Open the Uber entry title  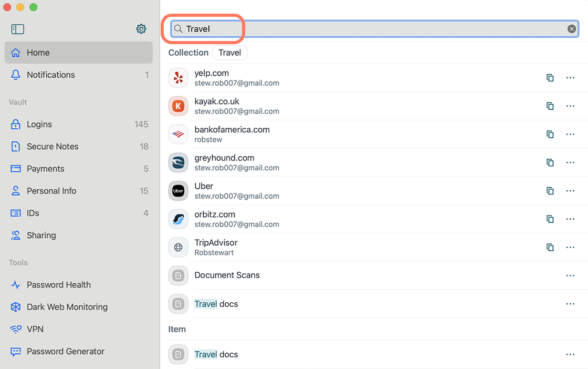[204, 186]
